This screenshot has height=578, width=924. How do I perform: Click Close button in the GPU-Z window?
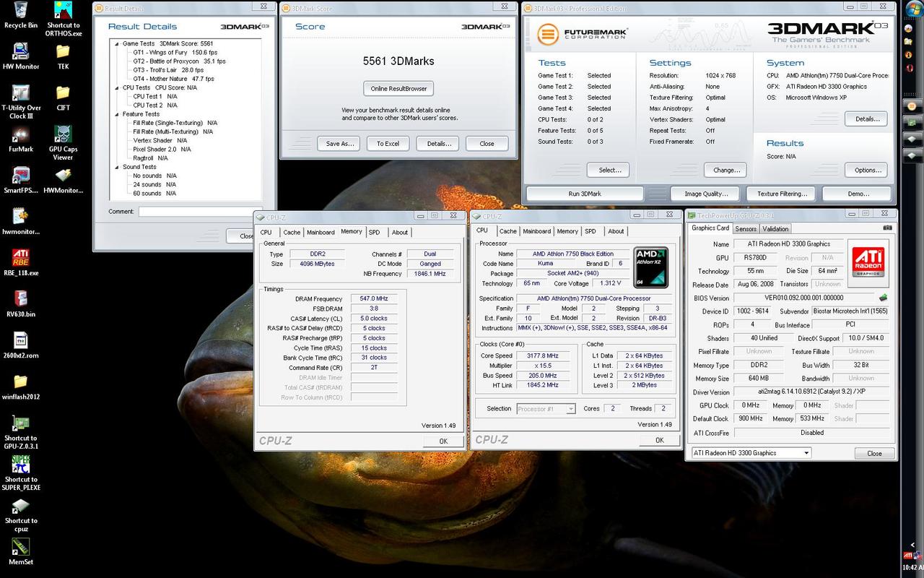coord(874,454)
